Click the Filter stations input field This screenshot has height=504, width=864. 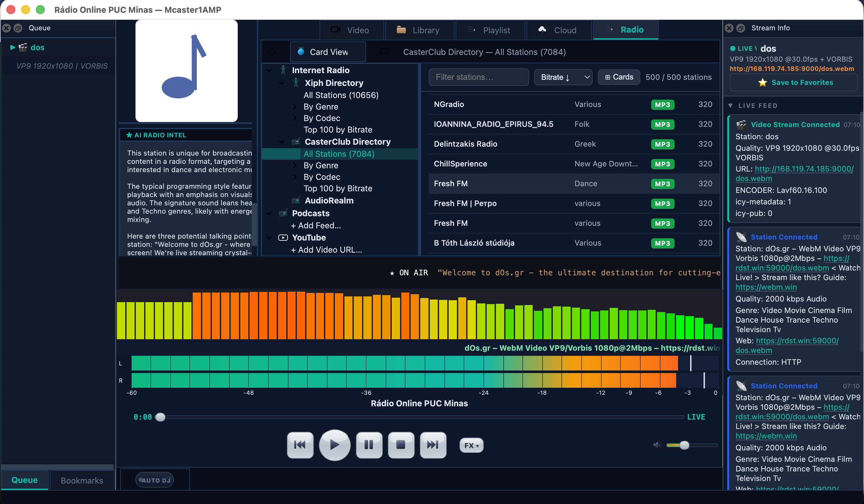(x=479, y=77)
